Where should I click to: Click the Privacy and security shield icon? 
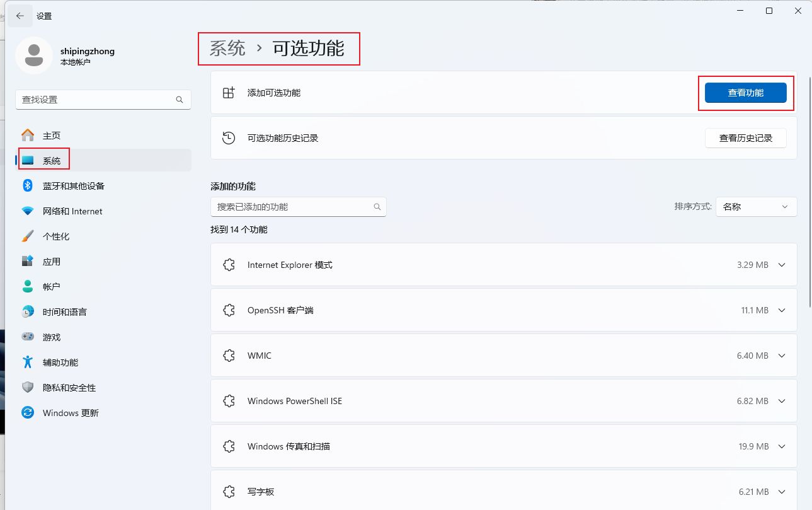point(28,388)
